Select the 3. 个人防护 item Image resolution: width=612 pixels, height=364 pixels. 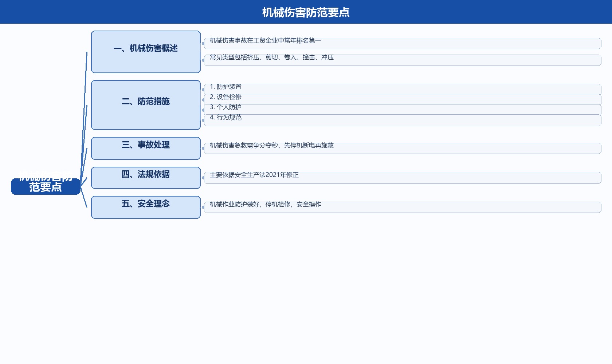[403, 110]
